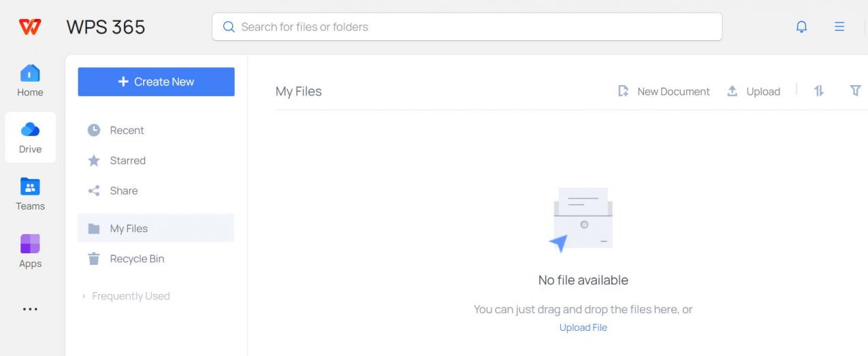The height and width of the screenshot is (356, 868).
Task: Click New Document in toolbar
Action: [x=664, y=91]
